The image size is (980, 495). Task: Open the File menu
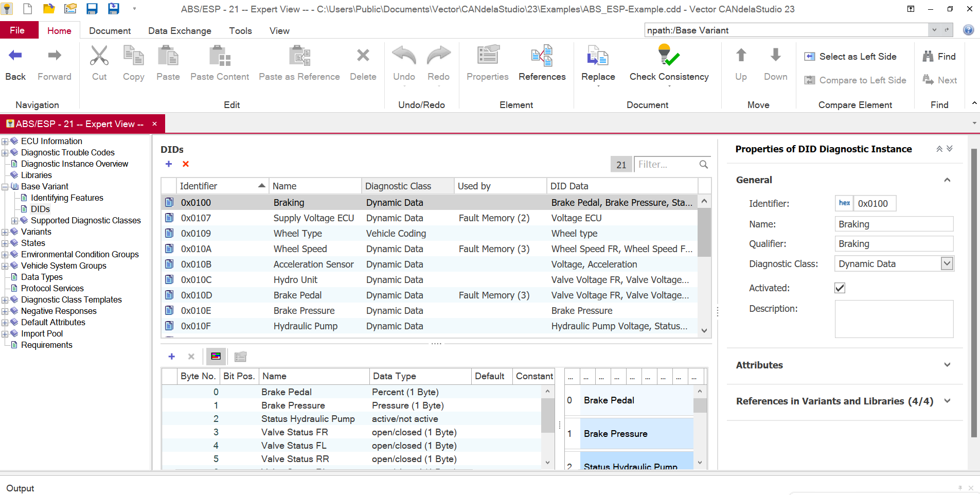(17, 30)
